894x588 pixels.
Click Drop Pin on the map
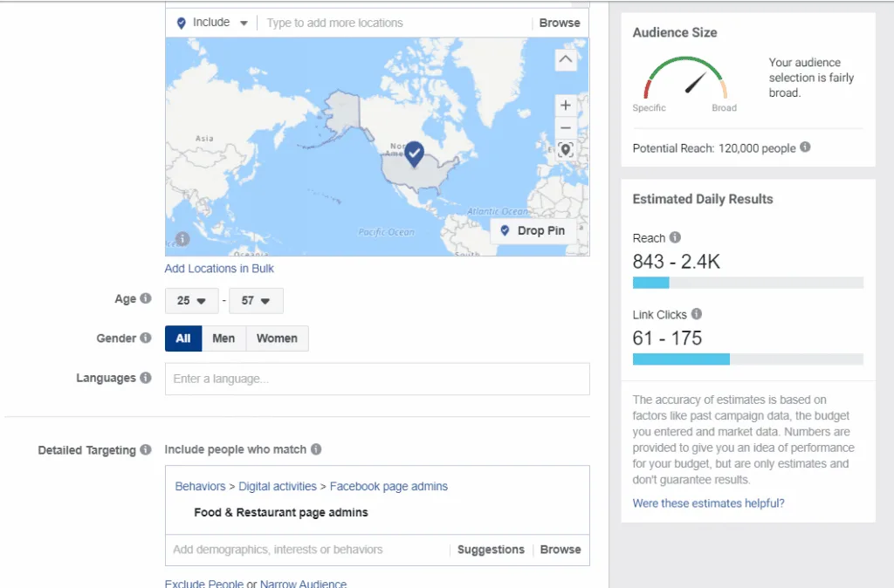pyautogui.click(x=533, y=231)
